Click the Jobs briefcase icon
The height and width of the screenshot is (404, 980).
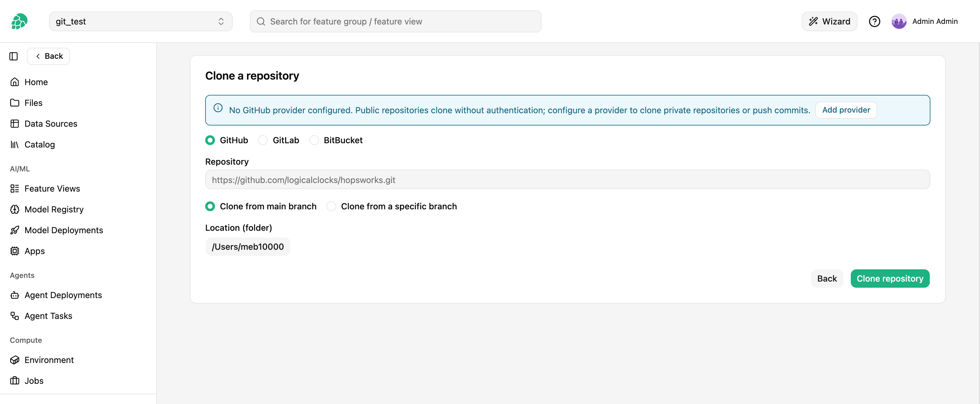[15, 381]
